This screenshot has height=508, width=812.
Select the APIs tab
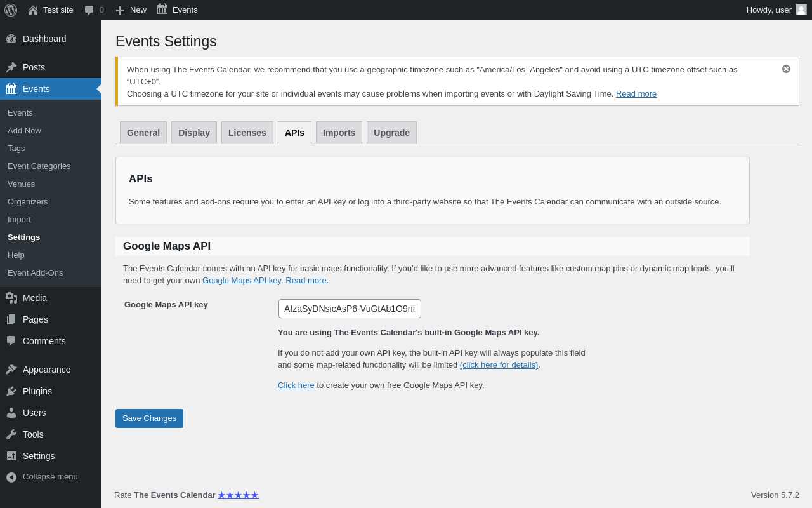click(x=294, y=133)
